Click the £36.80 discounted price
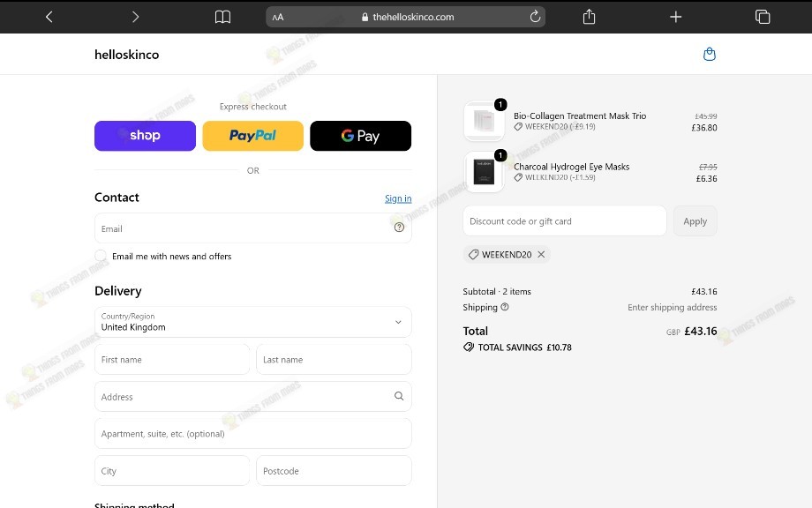Image resolution: width=812 pixels, height=508 pixels. tap(704, 128)
